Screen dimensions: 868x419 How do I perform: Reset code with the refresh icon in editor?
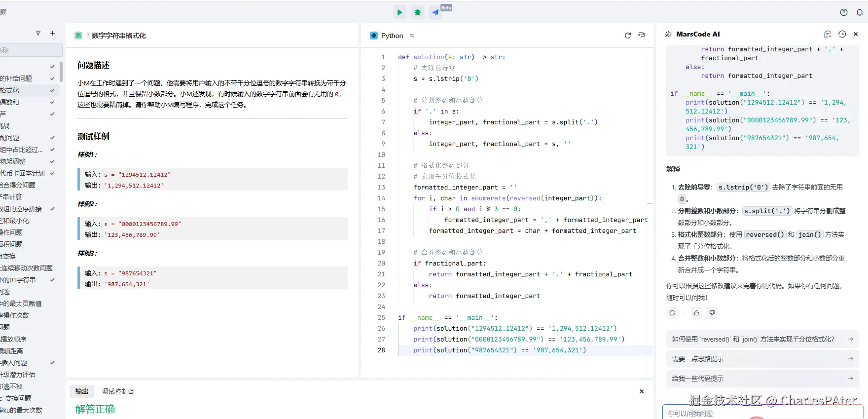coord(628,36)
